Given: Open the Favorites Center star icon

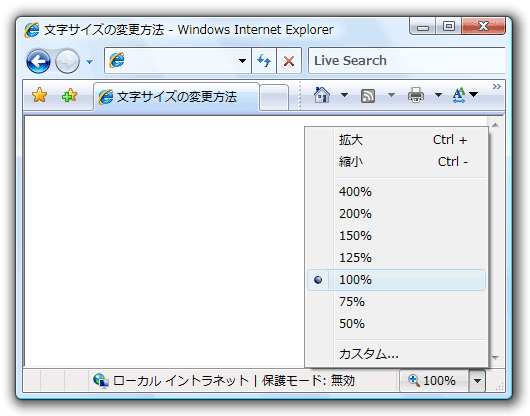Looking at the screenshot, I should (x=40, y=95).
